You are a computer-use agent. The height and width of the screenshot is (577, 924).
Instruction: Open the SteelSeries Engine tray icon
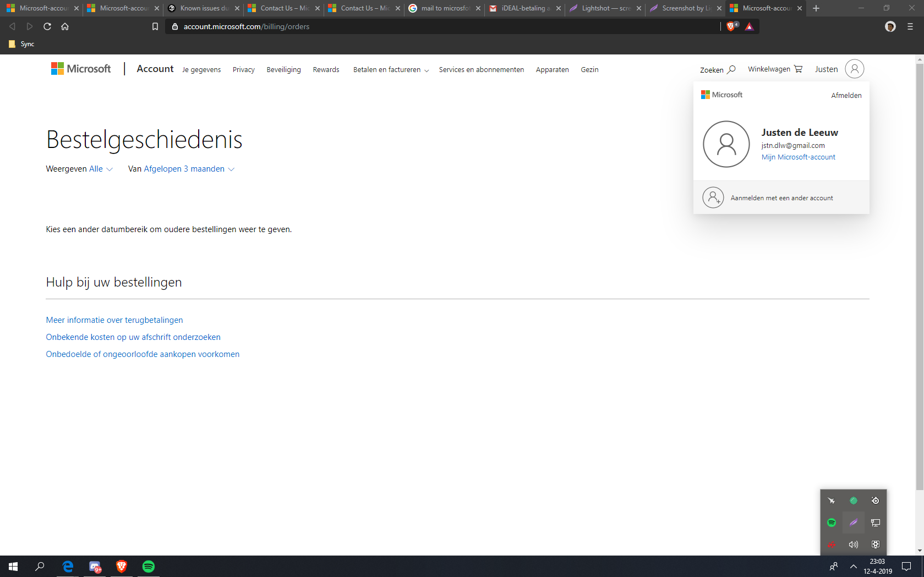coord(875,501)
